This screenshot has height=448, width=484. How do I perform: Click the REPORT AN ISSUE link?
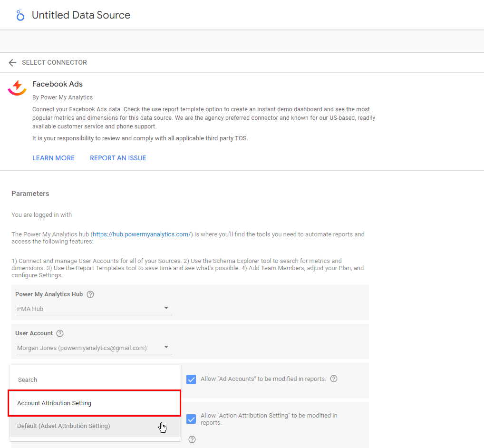click(118, 158)
